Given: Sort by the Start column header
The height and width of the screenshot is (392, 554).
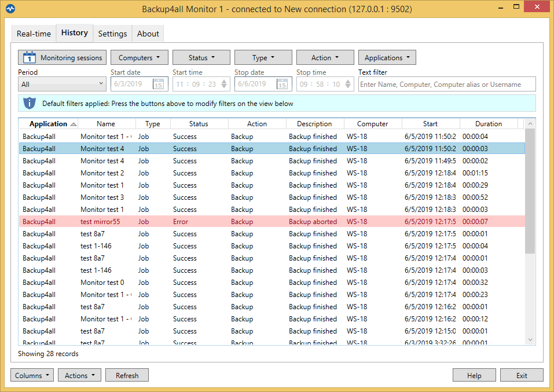Looking at the screenshot, I should point(430,124).
